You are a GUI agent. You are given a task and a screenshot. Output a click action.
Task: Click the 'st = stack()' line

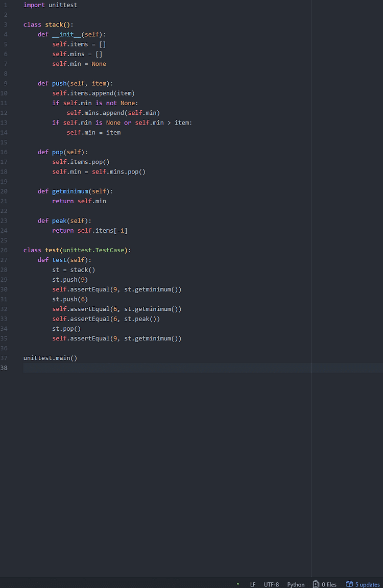74,269
